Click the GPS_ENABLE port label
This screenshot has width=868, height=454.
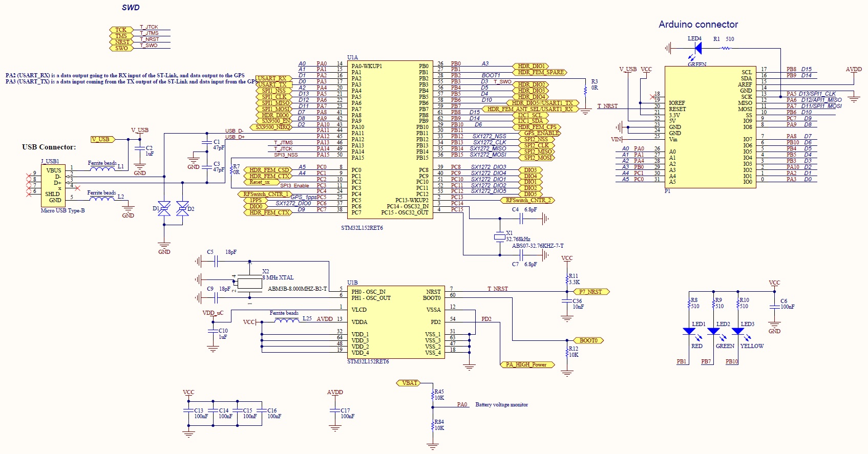click(540, 133)
